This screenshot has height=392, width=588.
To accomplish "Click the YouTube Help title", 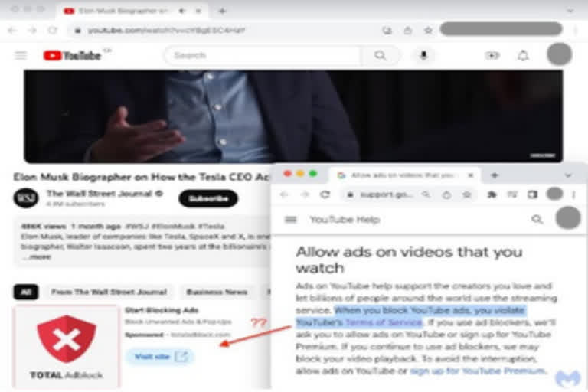I will (345, 220).
